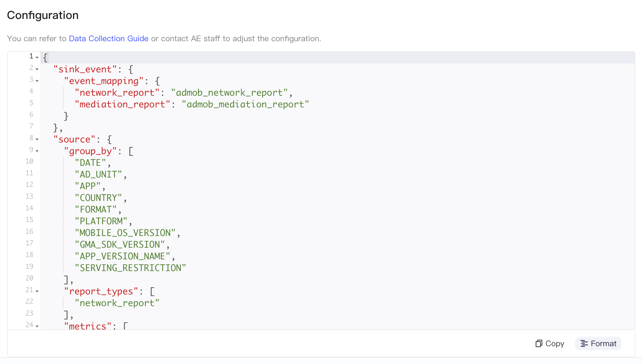Click line number 20 in the gutter
642x364 pixels.
(29, 278)
